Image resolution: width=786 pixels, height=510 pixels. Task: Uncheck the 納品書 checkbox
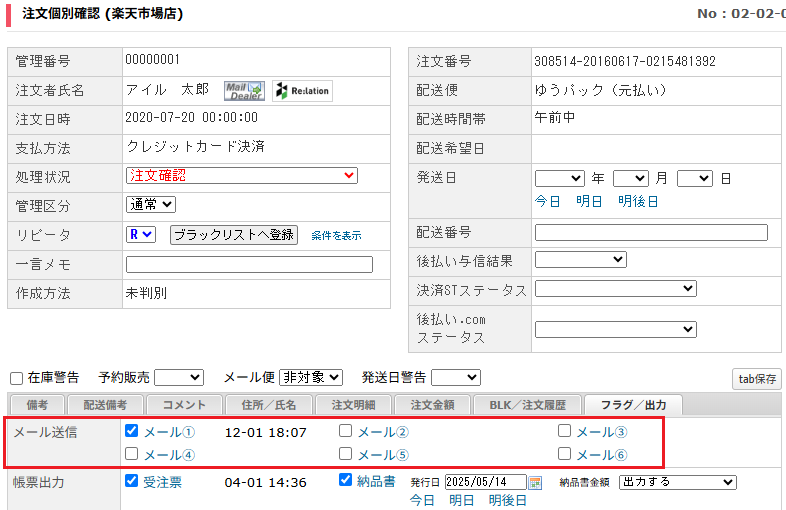point(345,479)
